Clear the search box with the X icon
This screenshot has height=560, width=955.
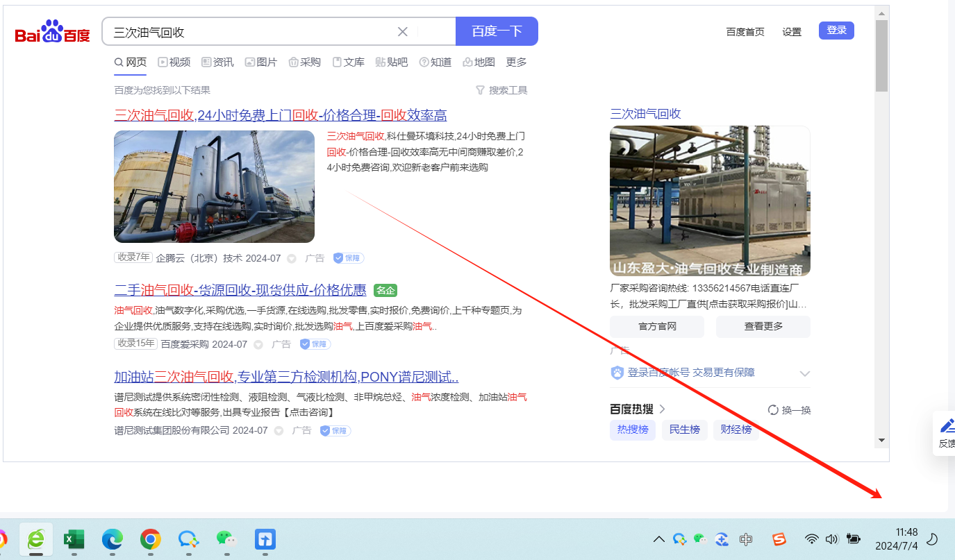click(x=402, y=32)
